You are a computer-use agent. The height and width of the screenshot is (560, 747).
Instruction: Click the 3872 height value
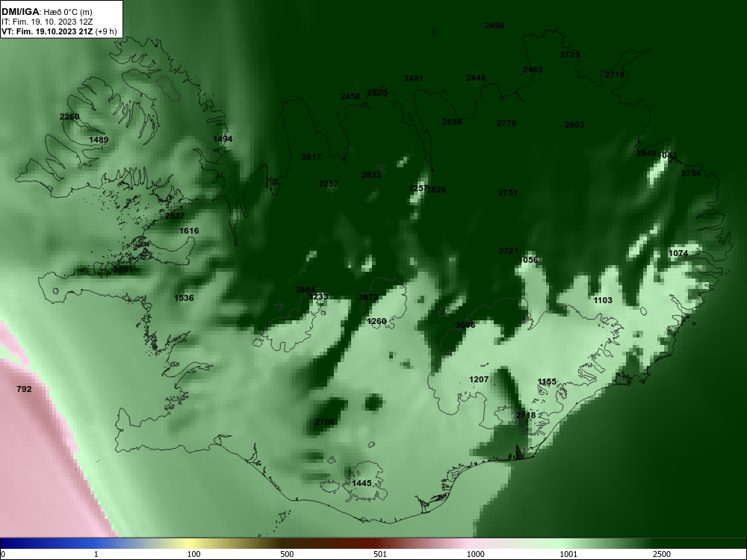368,298
